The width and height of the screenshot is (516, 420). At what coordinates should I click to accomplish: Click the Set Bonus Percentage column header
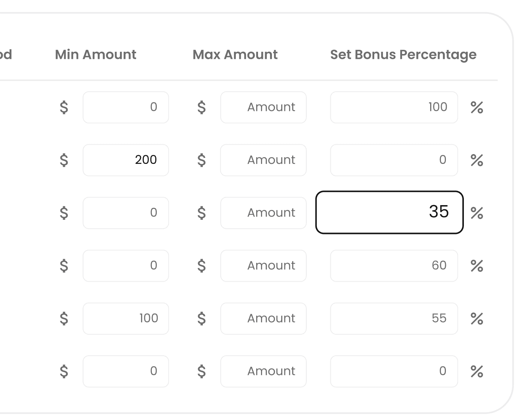tap(403, 55)
